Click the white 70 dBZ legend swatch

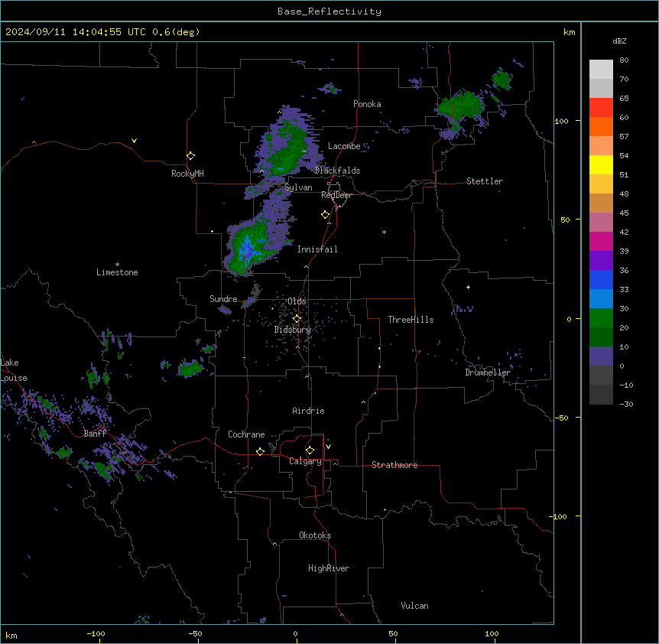point(601,69)
